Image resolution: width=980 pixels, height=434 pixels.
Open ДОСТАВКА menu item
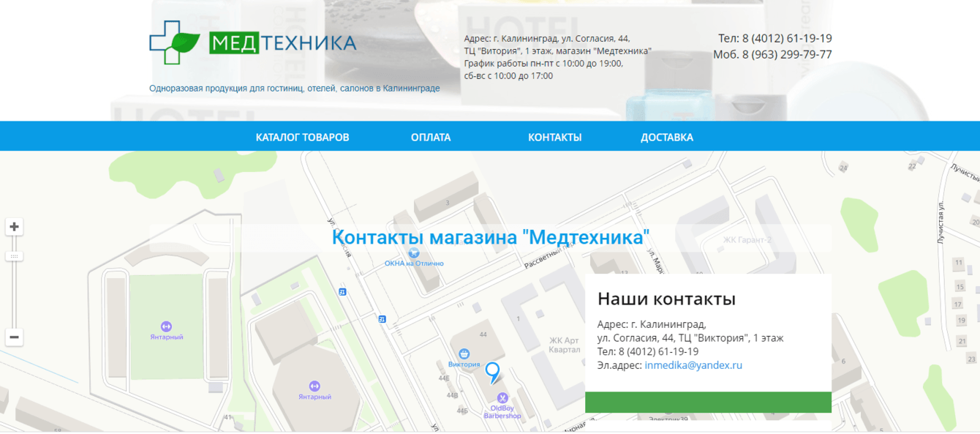click(667, 137)
